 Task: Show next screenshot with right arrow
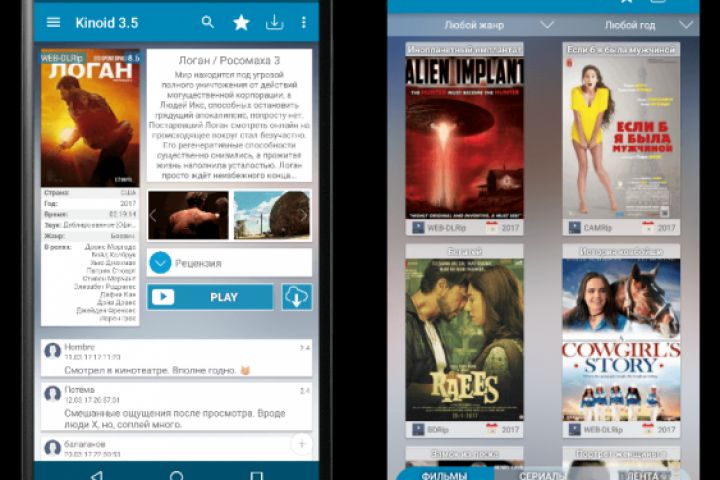tap(304, 215)
